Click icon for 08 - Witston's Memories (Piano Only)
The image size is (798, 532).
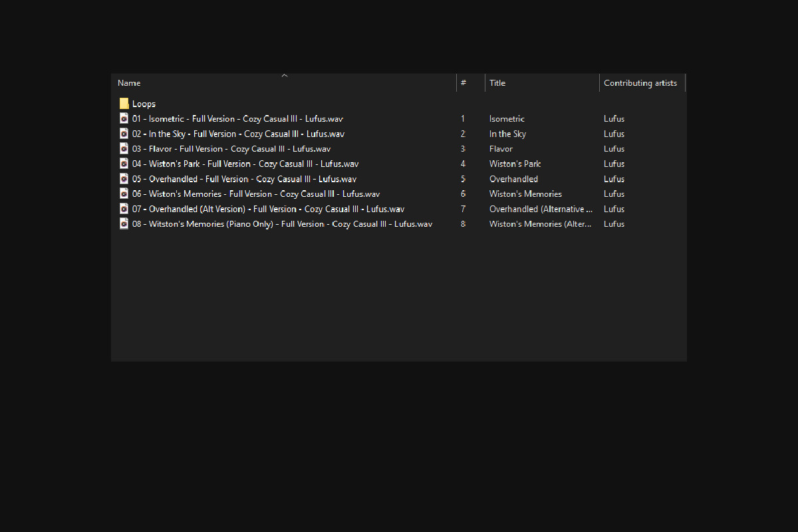click(x=124, y=223)
